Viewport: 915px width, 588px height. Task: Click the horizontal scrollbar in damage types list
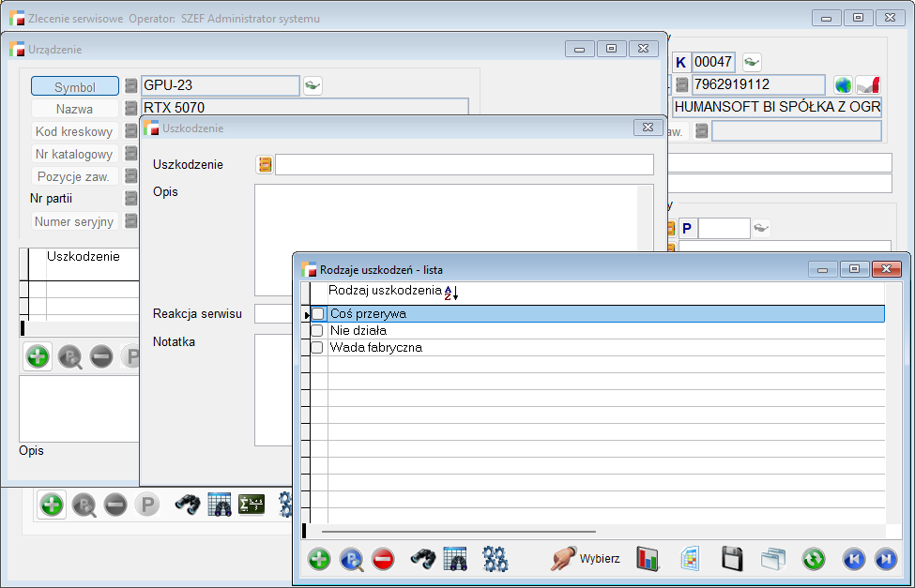pos(460,531)
